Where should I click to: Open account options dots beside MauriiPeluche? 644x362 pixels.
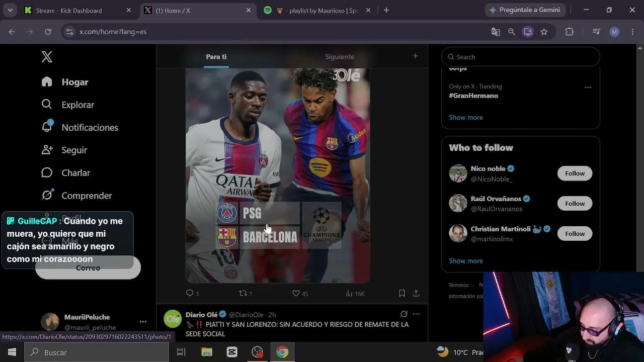[x=143, y=322]
